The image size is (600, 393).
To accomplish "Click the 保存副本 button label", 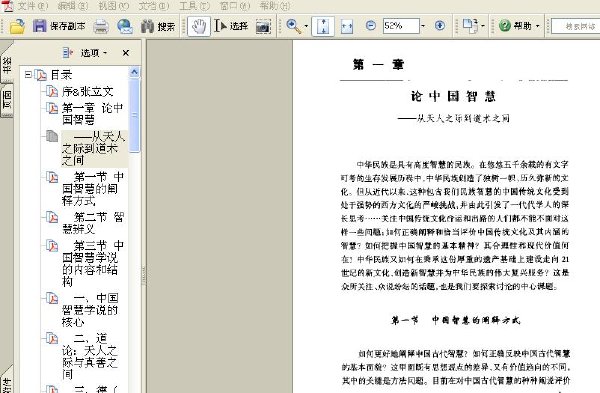I will [x=67, y=26].
